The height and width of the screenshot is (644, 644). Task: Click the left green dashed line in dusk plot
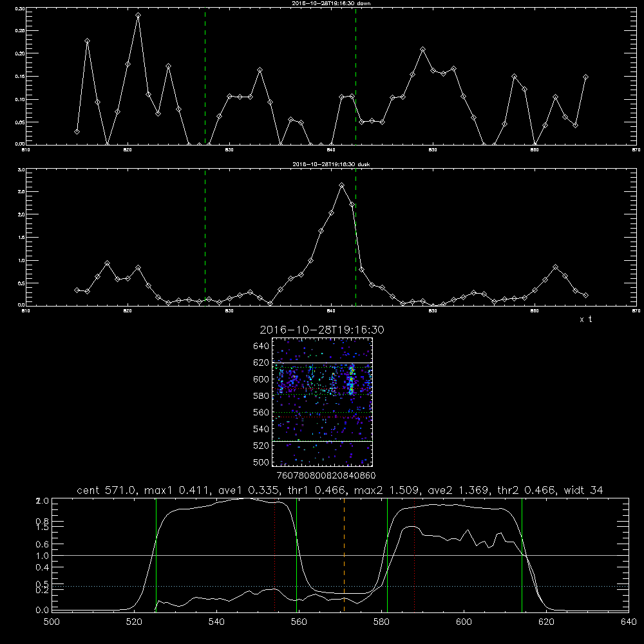tap(205, 238)
